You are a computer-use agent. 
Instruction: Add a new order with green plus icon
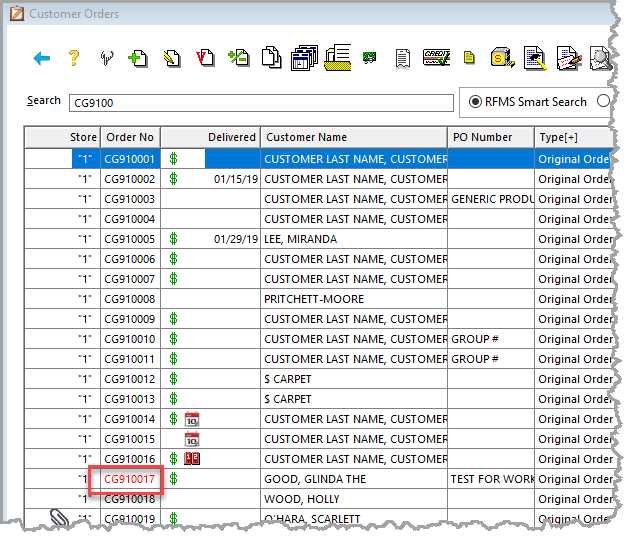pyautogui.click(x=138, y=59)
